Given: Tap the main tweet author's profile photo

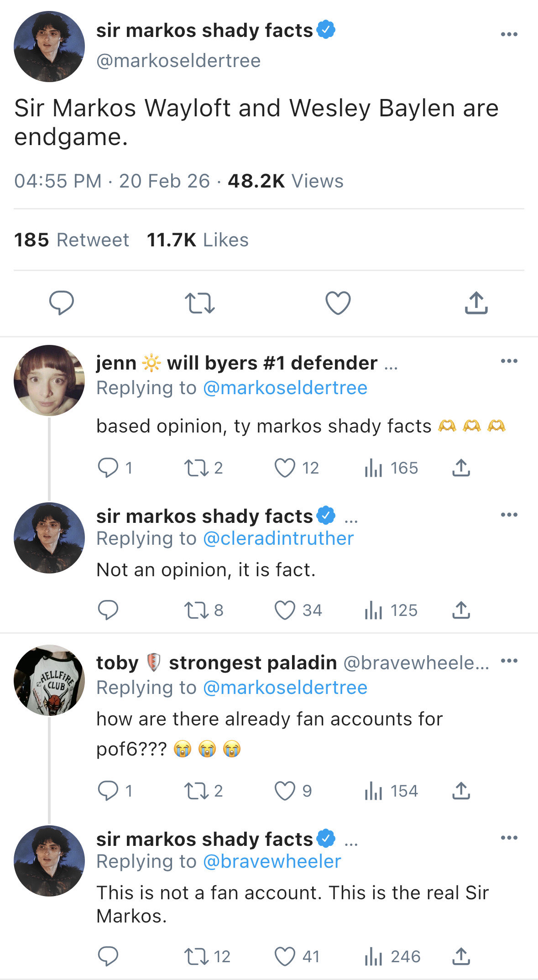Looking at the screenshot, I should pyautogui.click(x=49, y=47).
